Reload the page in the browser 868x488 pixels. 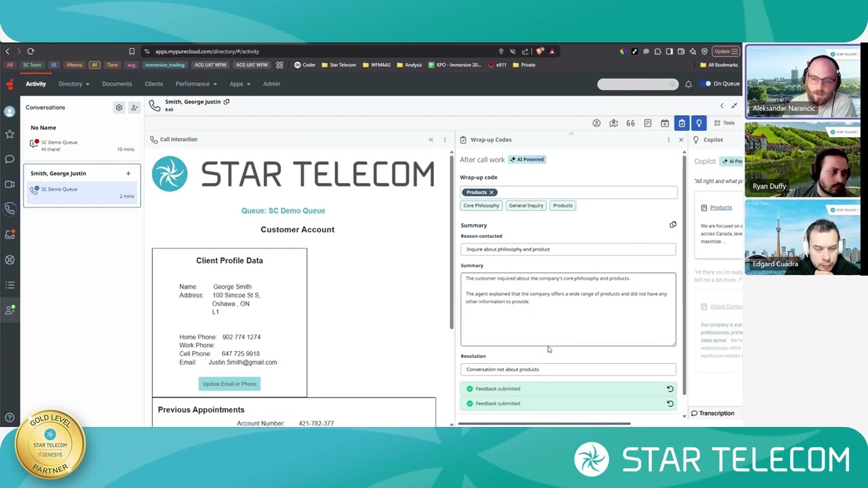31,52
